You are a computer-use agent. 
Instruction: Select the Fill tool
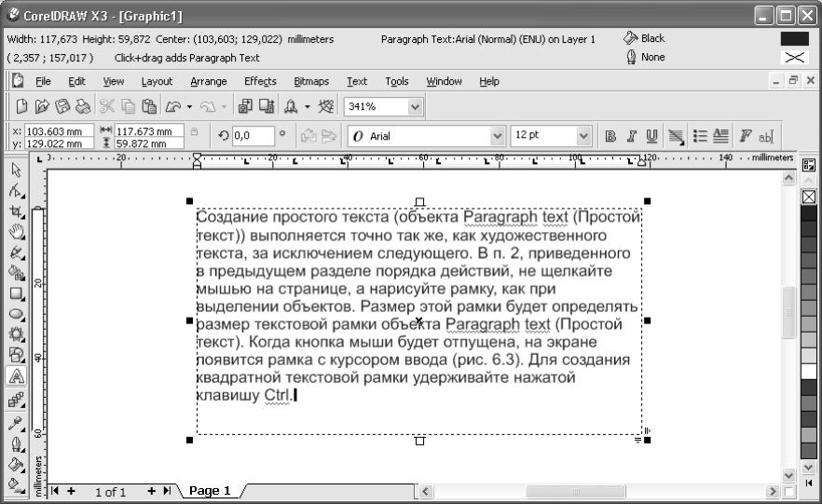coord(16,465)
